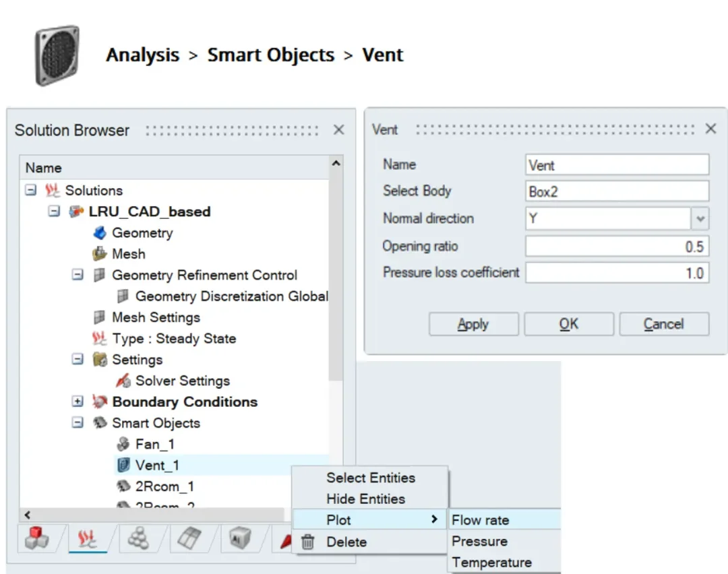Open the assembly cubes browser tab
728x574 pixels.
pyautogui.click(x=36, y=540)
